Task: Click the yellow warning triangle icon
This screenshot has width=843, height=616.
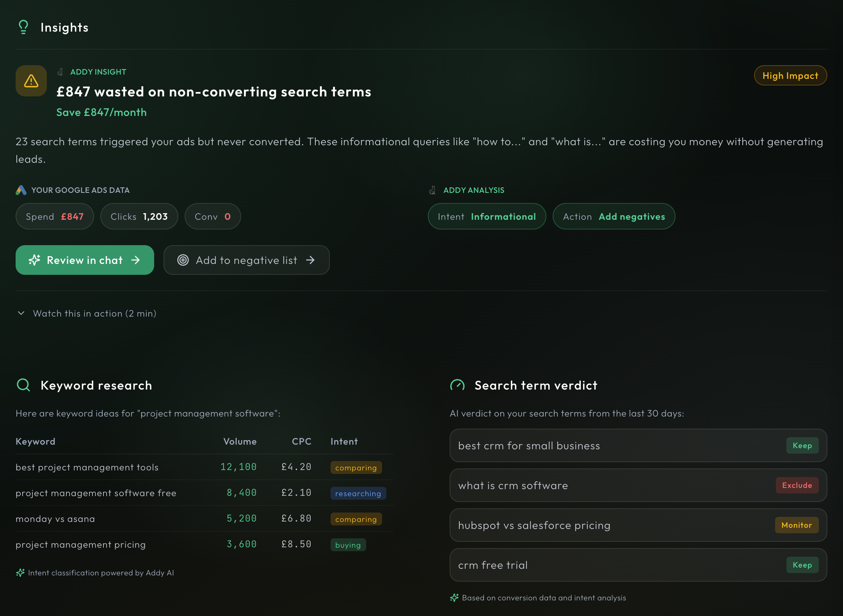Action: 31,81
